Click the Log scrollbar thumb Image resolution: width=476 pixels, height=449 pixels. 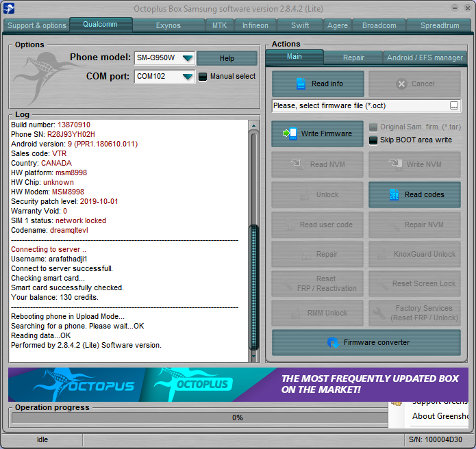tap(253, 287)
